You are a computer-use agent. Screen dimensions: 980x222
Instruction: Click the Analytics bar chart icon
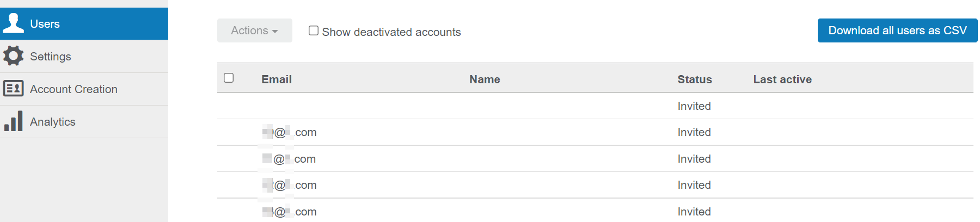pos(14,121)
